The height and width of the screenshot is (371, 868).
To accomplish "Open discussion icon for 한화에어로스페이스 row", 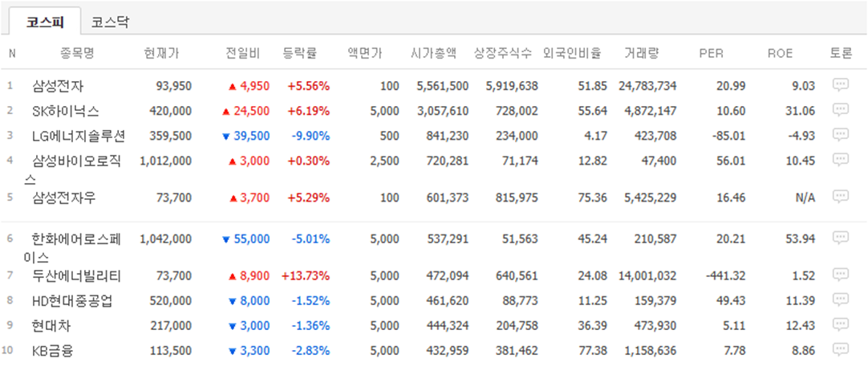I will (x=840, y=238).
